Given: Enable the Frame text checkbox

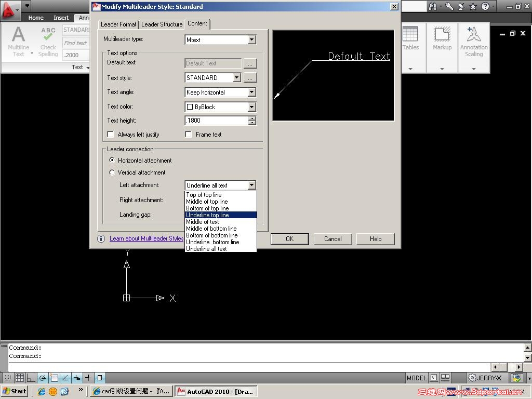Looking at the screenshot, I should click(188, 135).
